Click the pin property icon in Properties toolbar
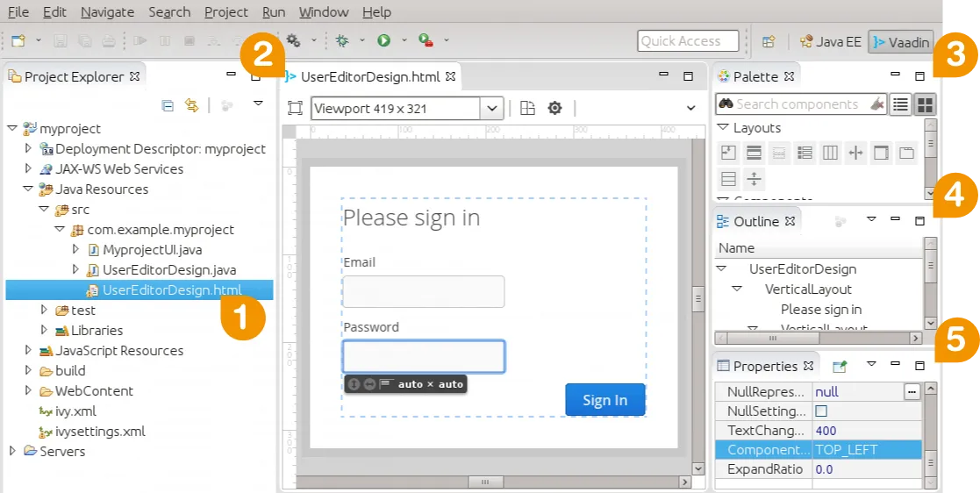The width and height of the screenshot is (980, 493). pyautogui.click(x=840, y=366)
